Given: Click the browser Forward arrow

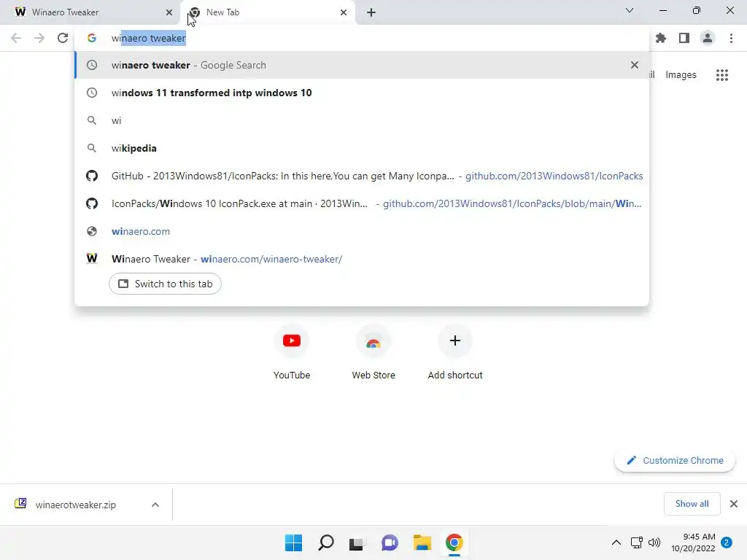Looking at the screenshot, I should pos(39,38).
